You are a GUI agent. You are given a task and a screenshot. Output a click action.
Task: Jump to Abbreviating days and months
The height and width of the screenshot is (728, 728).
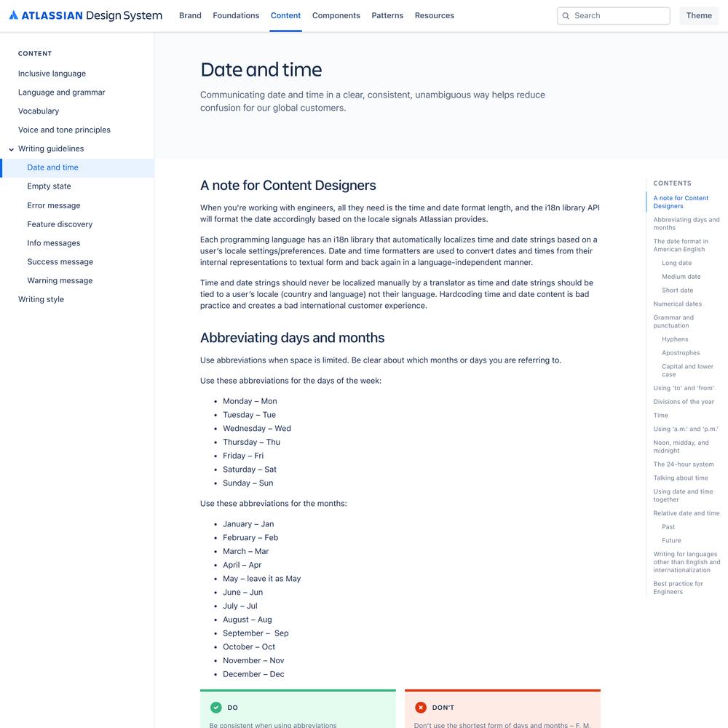pyautogui.click(x=687, y=223)
